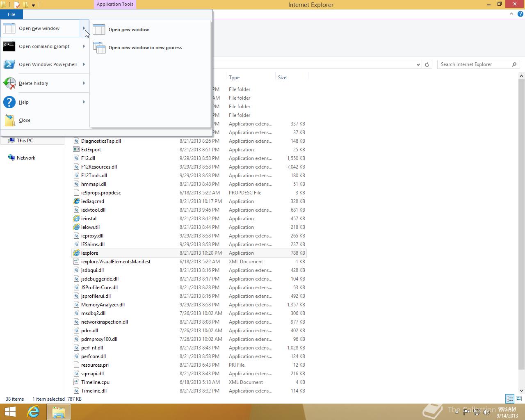Open Windows Start button
Image resolution: width=525 pixels, height=420 pixels.
coord(10,412)
